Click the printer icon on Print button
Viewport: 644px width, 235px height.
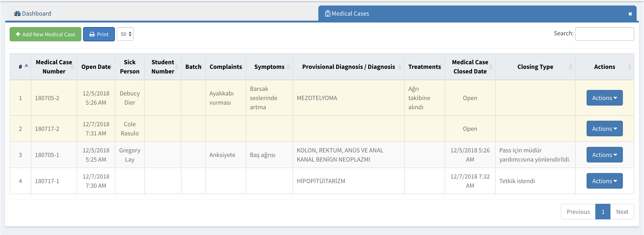point(92,34)
